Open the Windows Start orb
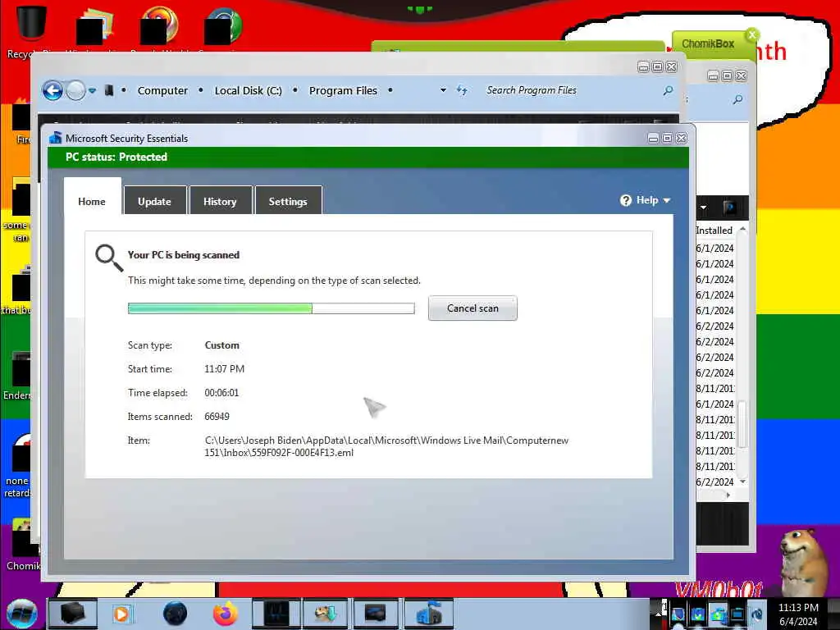 (22, 614)
